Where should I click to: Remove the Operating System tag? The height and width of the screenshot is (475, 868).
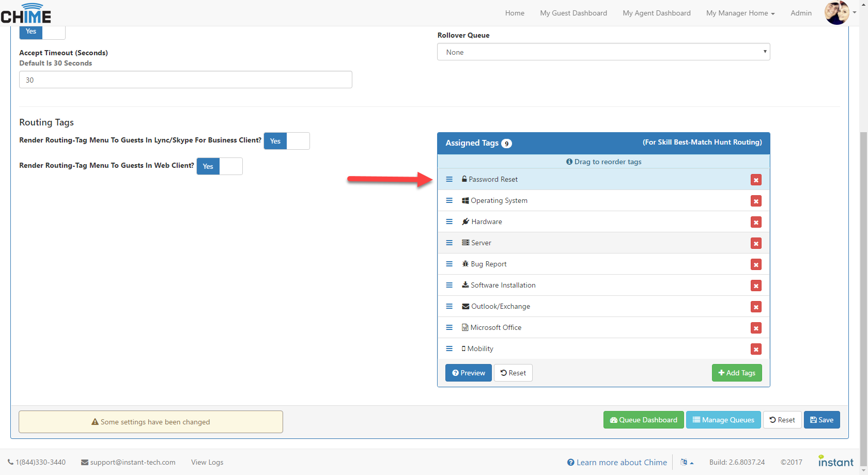pos(756,201)
